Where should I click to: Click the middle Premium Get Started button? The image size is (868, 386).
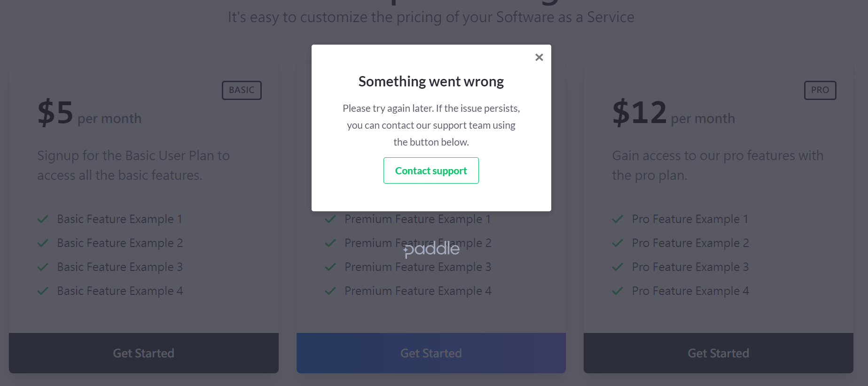(x=431, y=353)
